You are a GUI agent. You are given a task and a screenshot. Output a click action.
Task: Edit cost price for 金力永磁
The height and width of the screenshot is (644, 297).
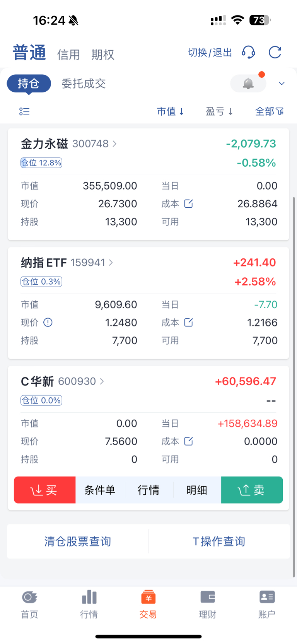point(188,203)
